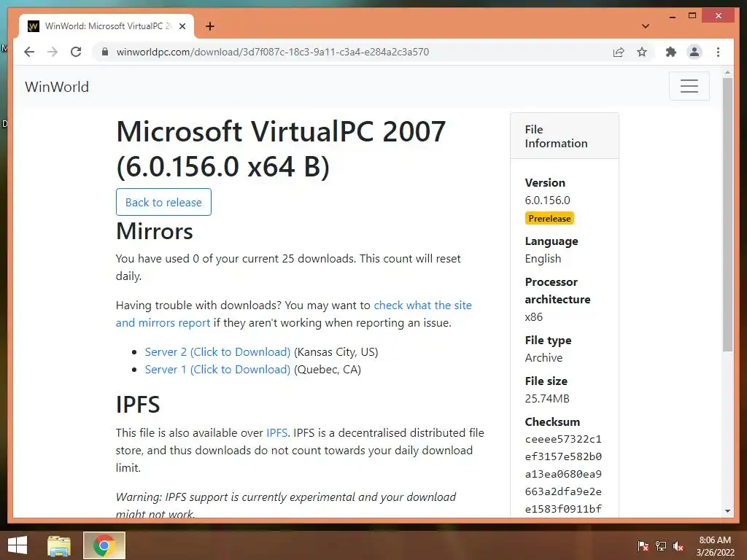Click the Prerelease badge
747x560 pixels.
click(549, 219)
